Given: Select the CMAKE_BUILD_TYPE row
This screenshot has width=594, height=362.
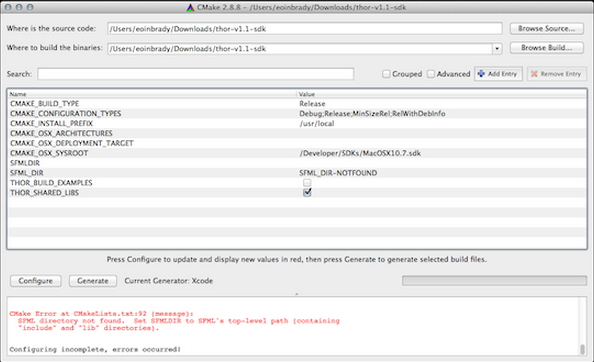Looking at the screenshot, I should [297, 104].
